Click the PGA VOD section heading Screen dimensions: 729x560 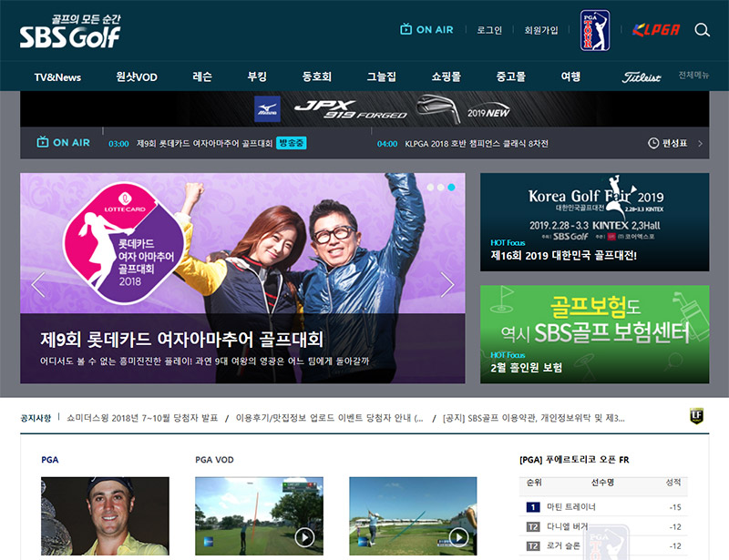214,460
